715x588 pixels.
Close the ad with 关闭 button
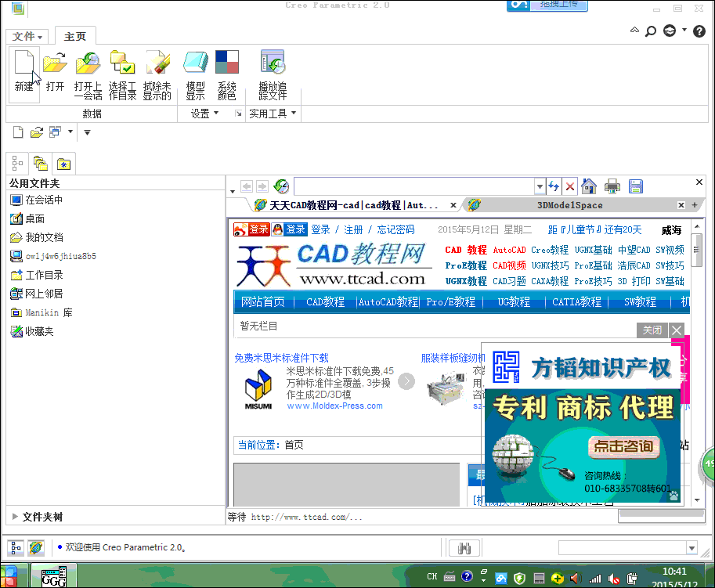[652, 330]
